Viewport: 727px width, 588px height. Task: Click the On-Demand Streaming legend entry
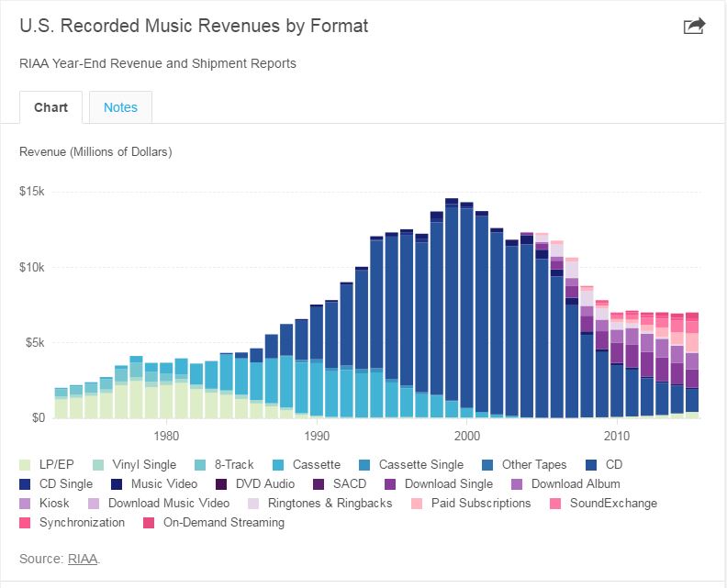point(223,522)
